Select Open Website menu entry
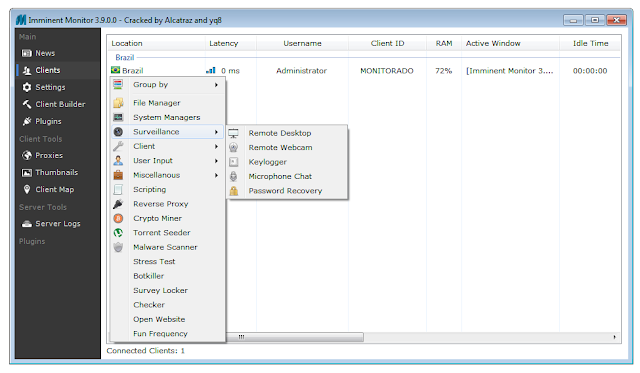The image size is (640, 373). click(x=159, y=319)
